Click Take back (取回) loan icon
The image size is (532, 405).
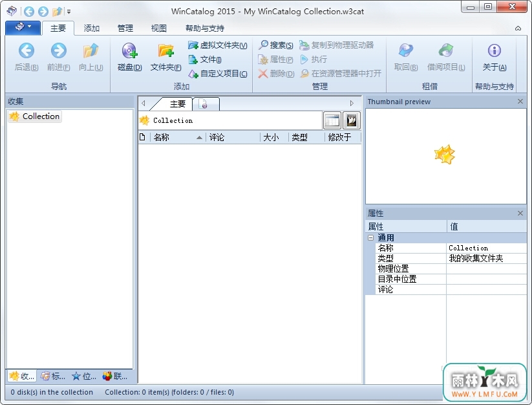[x=406, y=51]
